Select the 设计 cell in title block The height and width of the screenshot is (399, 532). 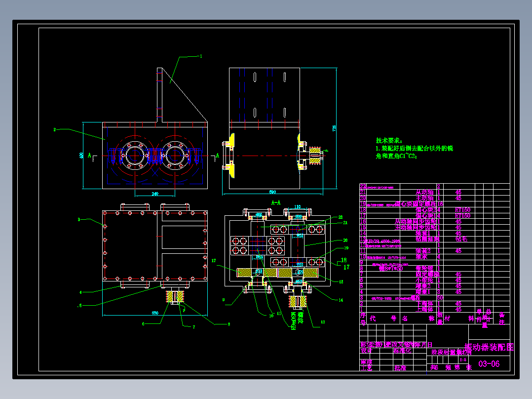(366, 351)
